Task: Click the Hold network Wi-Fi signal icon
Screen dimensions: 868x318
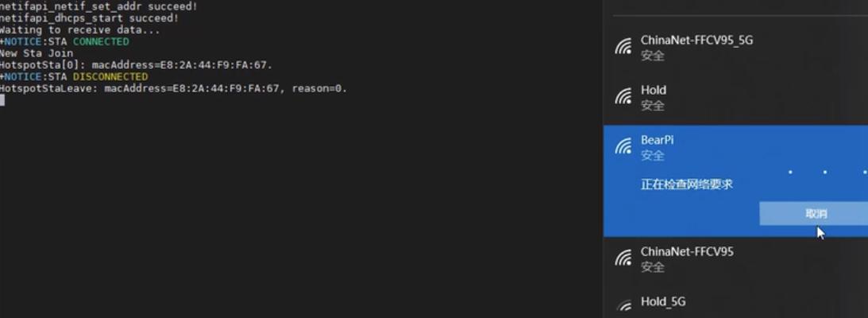Action: 623,96
